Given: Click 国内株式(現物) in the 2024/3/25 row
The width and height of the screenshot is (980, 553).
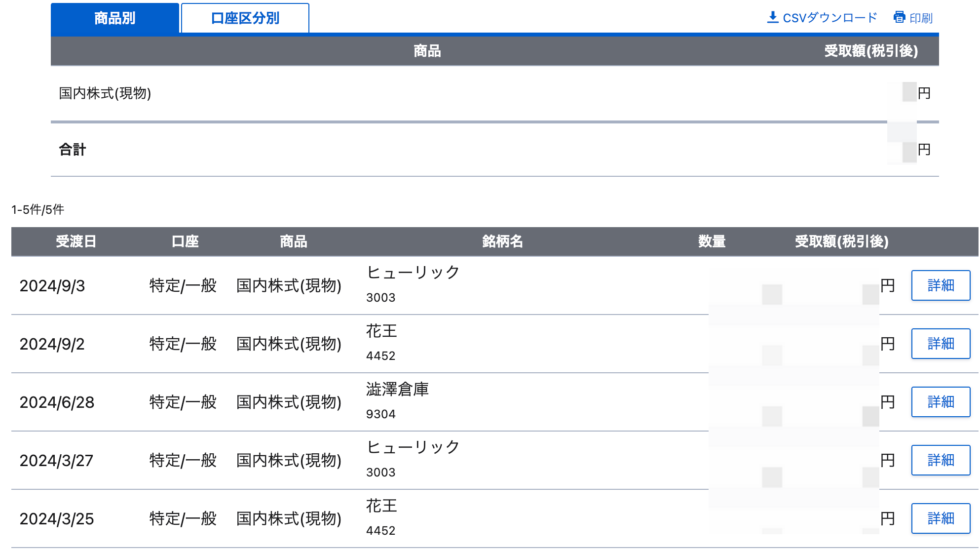Looking at the screenshot, I should (289, 518).
